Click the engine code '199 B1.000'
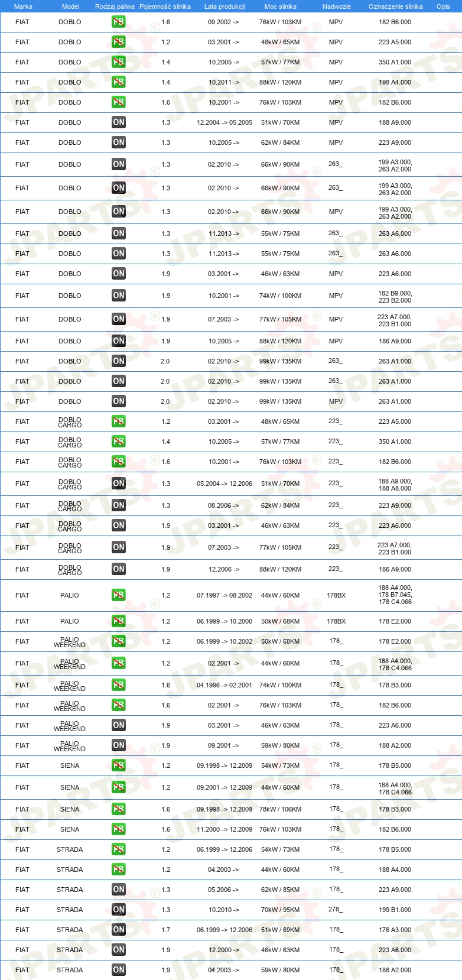The width and height of the screenshot is (462, 980). [395, 910]
